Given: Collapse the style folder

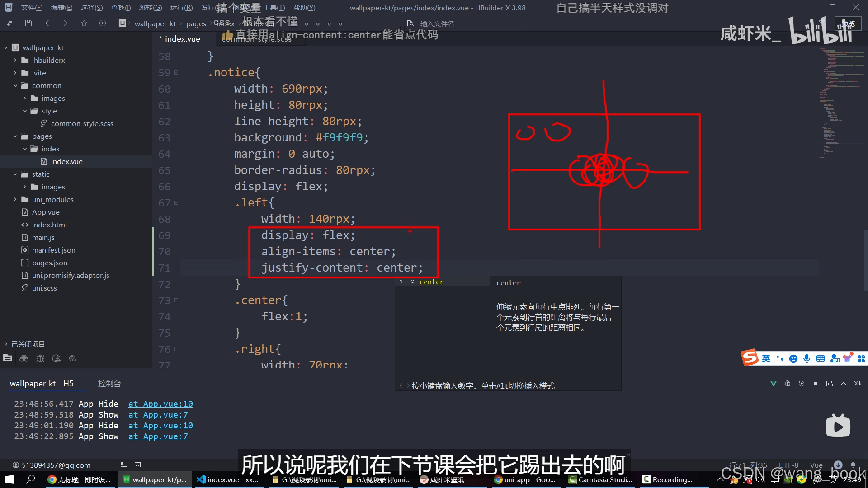Looking at the screenshot, I should [24, 111].
